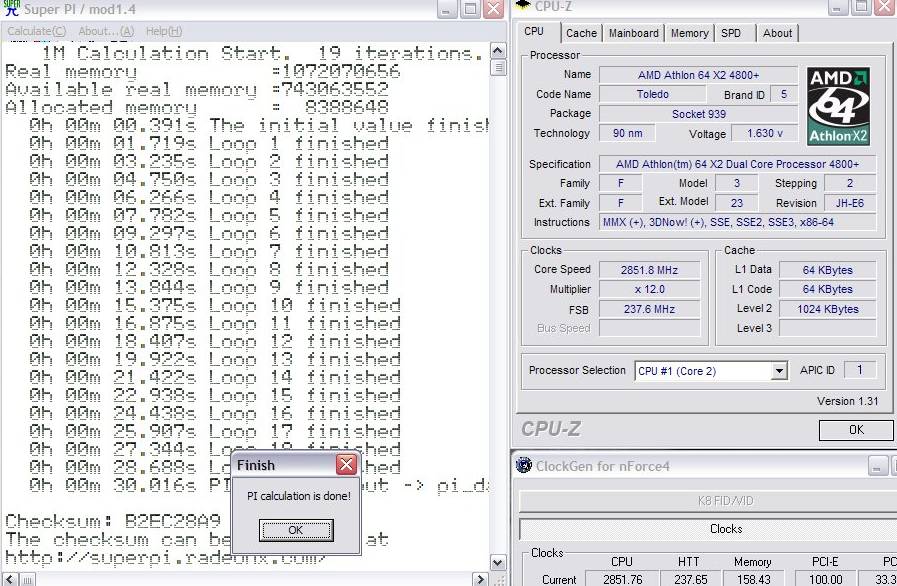Image resolution: width=897 pixels, height=586 pixels.
Task: Minimize the Super PI window
Action: coord(447,9)
